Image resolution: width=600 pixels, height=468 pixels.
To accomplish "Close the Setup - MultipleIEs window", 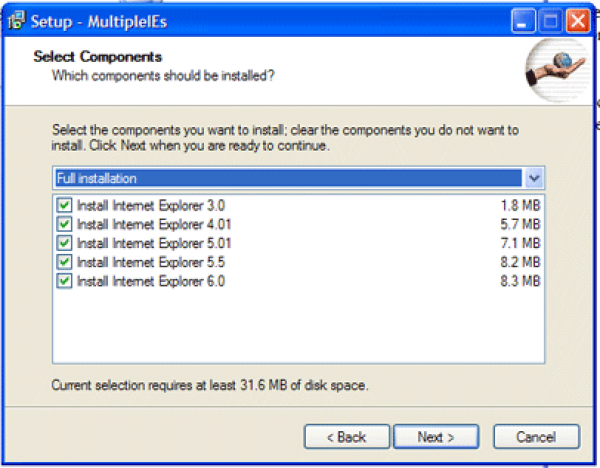I will click(x=576, y=19).
